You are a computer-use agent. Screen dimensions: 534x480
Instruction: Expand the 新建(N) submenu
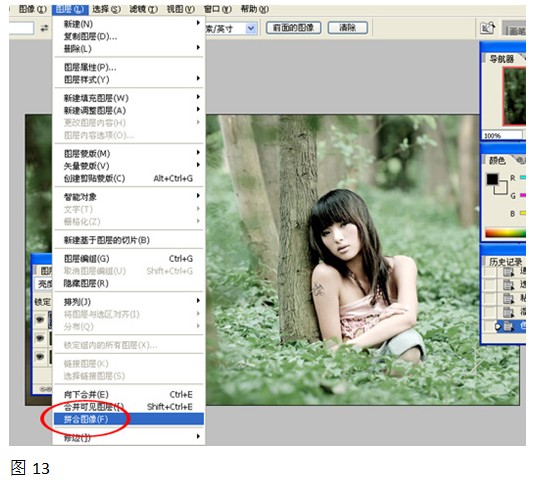tap(198, 23)
